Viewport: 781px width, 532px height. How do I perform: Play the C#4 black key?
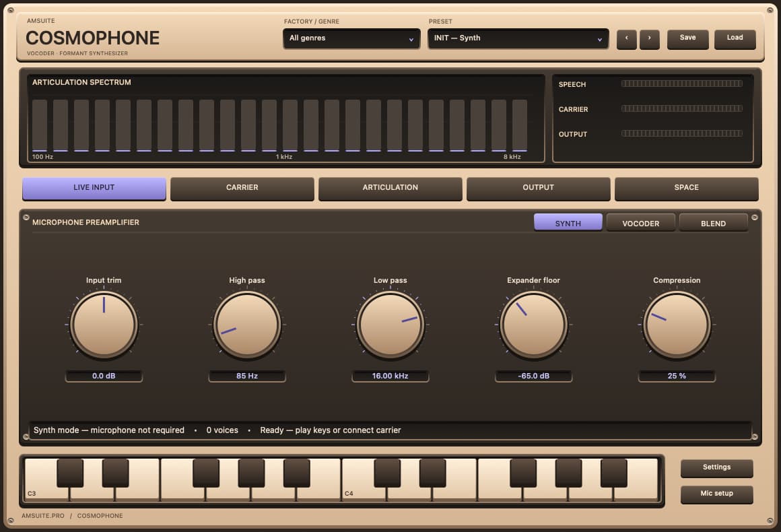click(387, 473)
